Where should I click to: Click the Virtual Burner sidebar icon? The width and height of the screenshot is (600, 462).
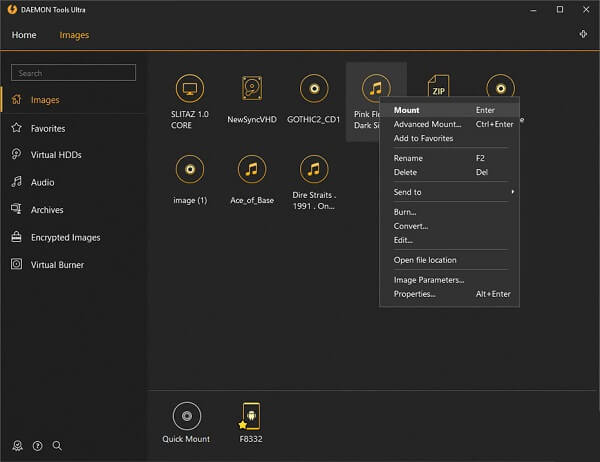pyautogui.click(x=16, y=264)
